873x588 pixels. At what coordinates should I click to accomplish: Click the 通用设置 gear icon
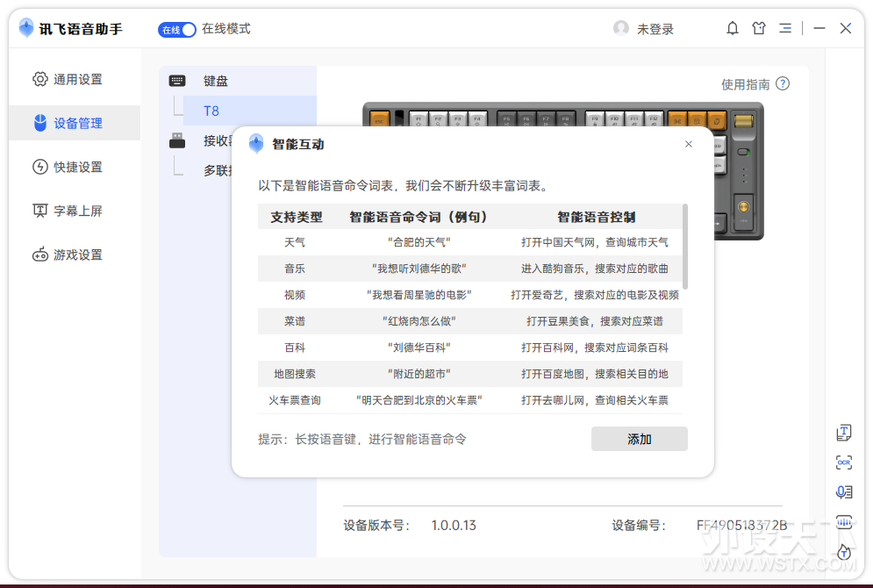40,79
